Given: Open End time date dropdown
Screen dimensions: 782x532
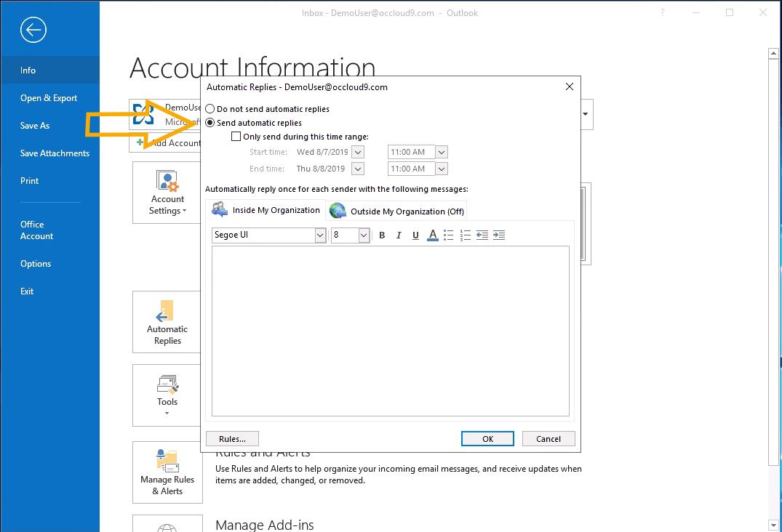Looking at the screenshot, I should (x=358, y=169).
